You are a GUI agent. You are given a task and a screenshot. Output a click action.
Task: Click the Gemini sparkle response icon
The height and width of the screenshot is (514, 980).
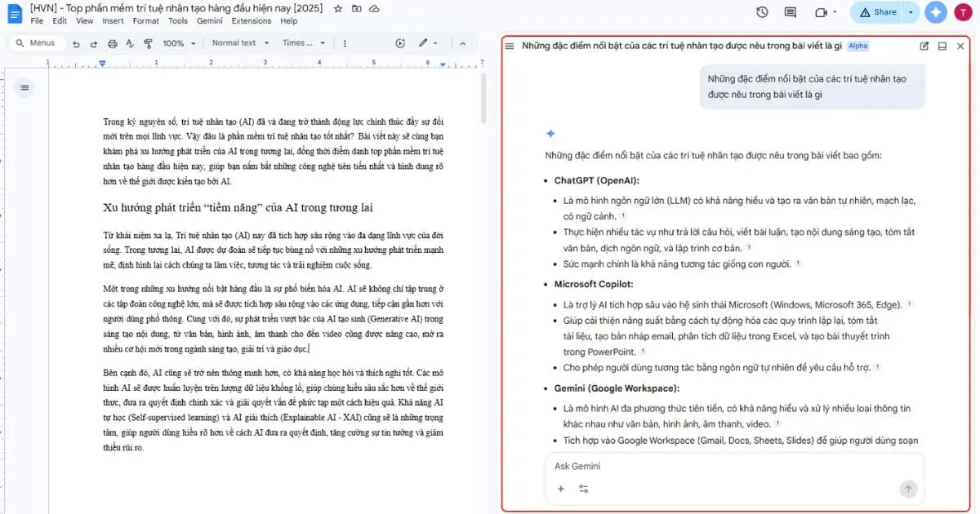[x=550, y=134]
